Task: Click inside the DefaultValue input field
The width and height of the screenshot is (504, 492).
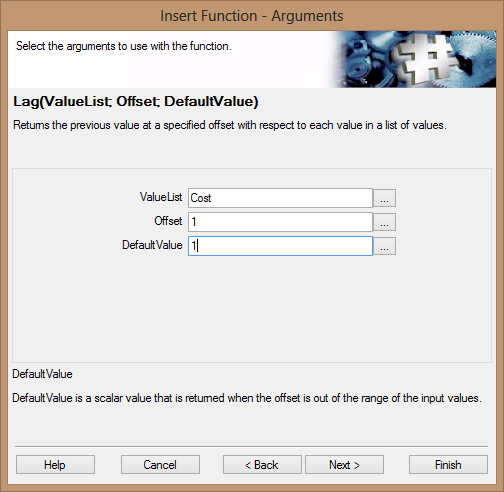Action: tap(280, 246)
